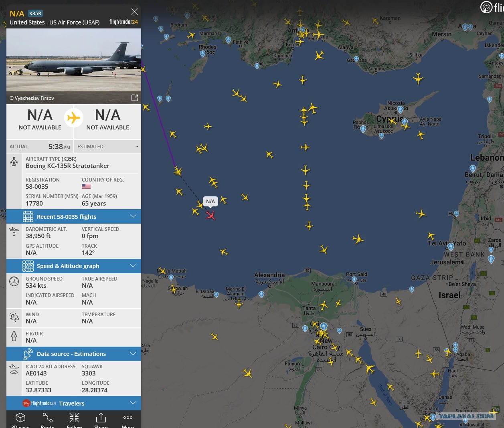Screen dimensions: 504x428
Task: Click the Haifa airport pin
Action: 456,214
